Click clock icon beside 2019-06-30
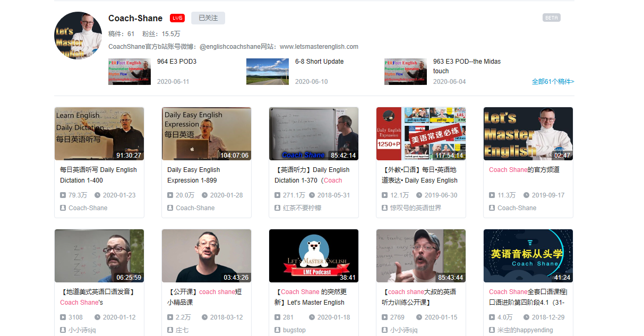Screen dimensions: 644x336 (x=419, y=195)
